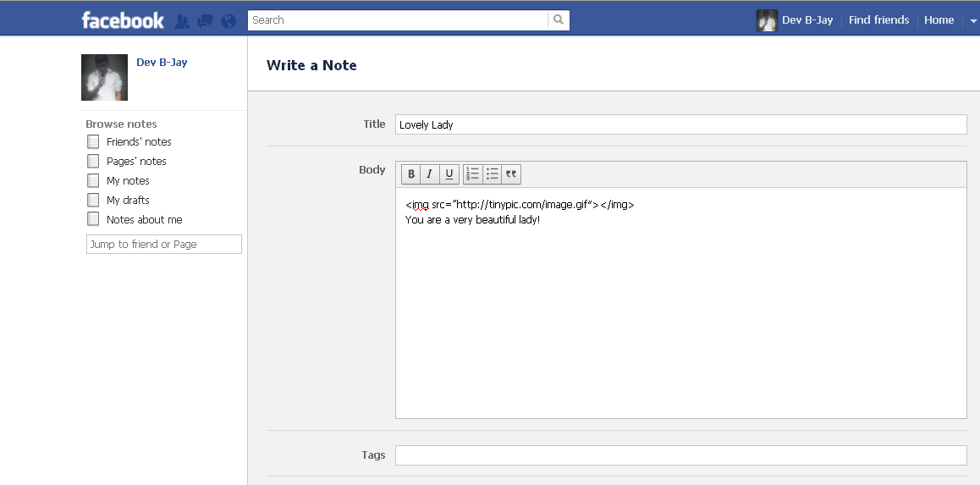The height and width of the screenshot is (485, 980).
Task: Open Friends' notes
Action: pyautogui.click(x=139, y=142)
